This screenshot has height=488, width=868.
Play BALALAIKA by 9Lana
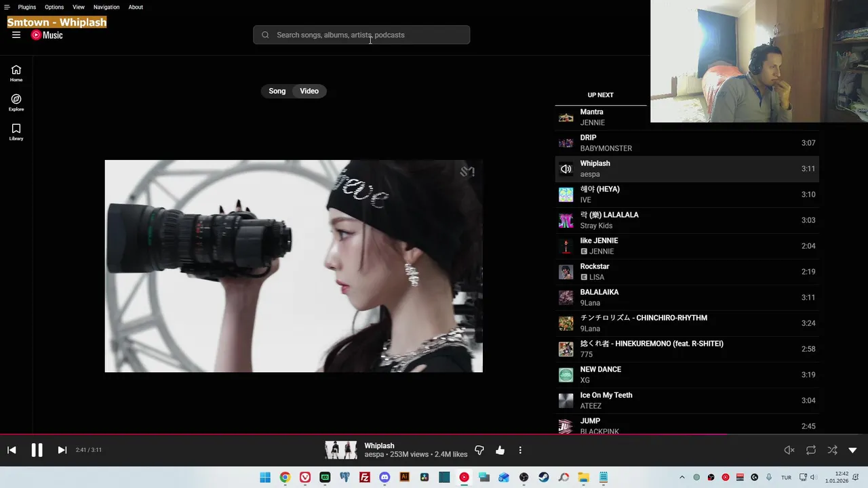pos(687,298)
